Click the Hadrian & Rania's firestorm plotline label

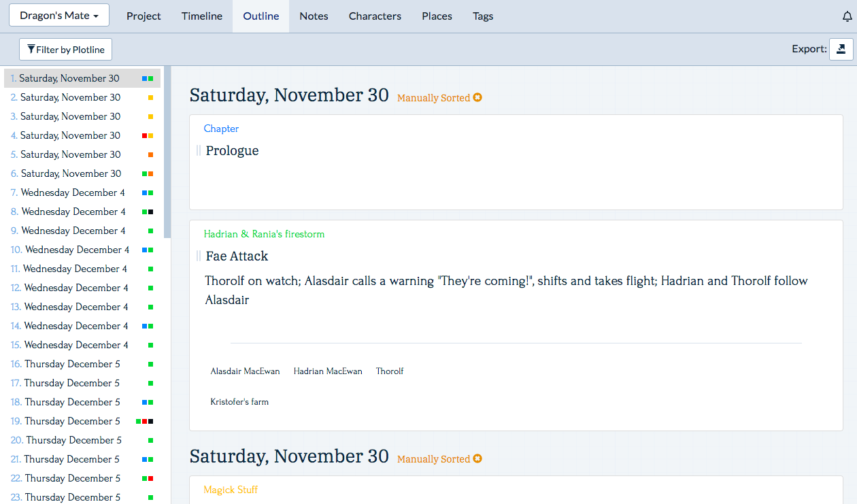pos(264,234)
